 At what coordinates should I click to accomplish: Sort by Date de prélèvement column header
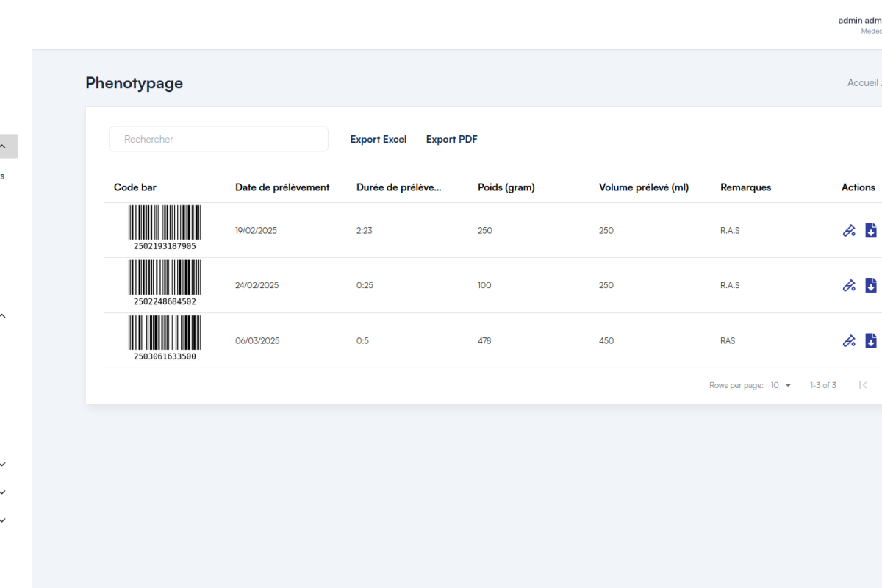click(x=282, y=187)
